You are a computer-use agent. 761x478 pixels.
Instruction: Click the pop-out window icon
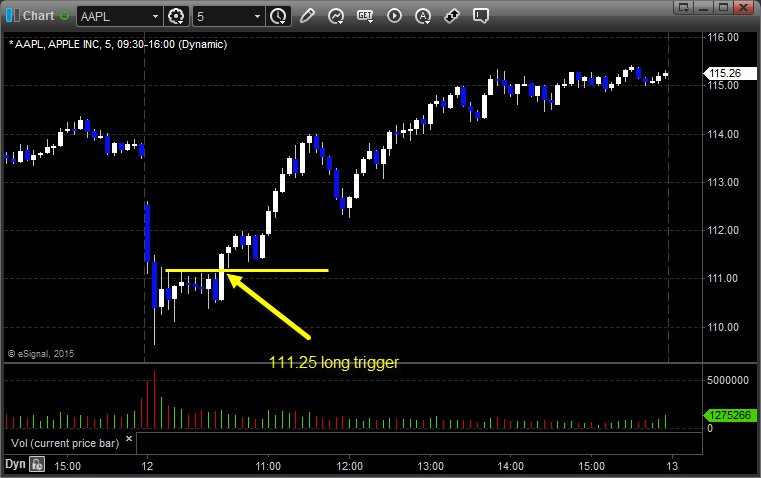(x=684, y=7)
